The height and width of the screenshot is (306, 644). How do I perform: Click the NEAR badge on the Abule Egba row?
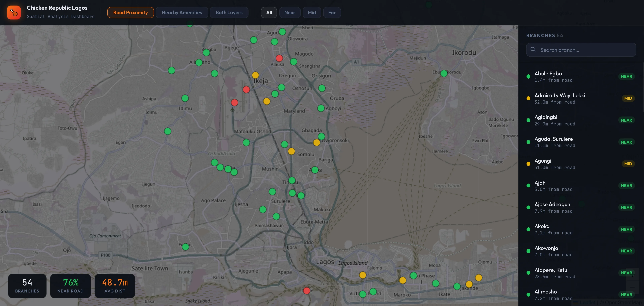pyautogui.click(x=626, y=76)
